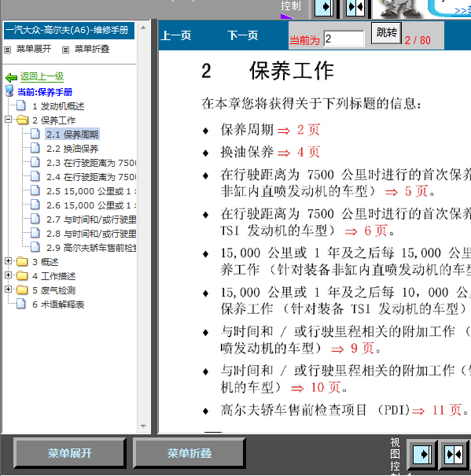The height and width of the screenshot is (476, 471).
Task: Click list icon beside top 菜单展开
Action: pyautogui.click(x=7, y=50)
